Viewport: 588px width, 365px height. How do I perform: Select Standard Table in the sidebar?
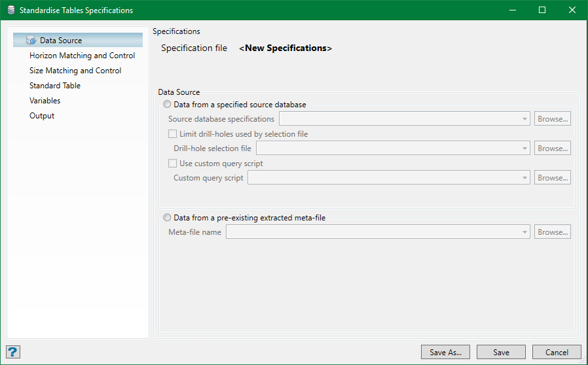[x=55, y=86]
